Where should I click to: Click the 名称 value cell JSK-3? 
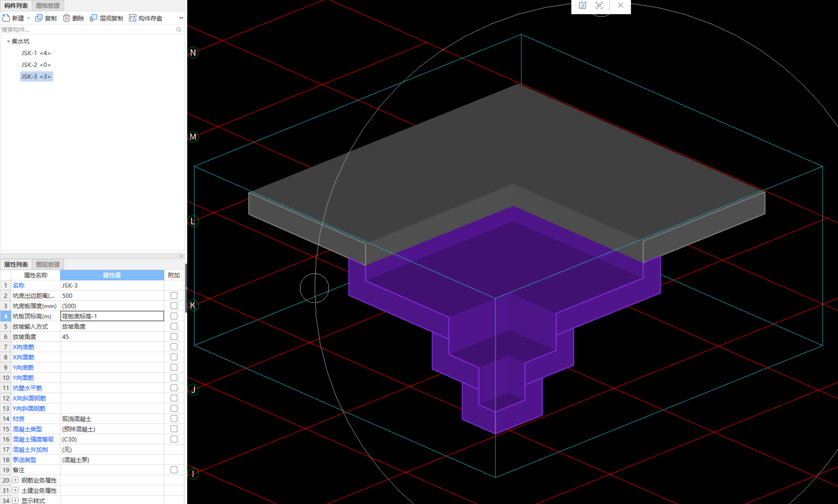[x=112, y=285]
